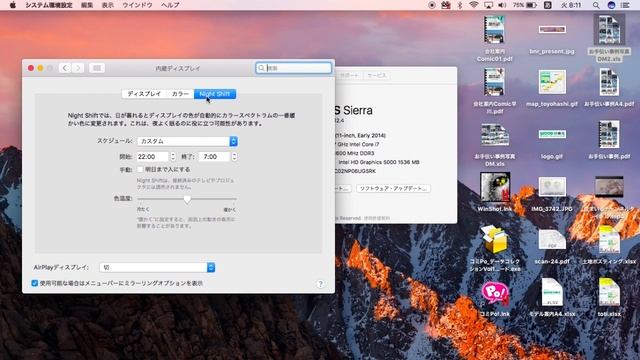Screen dimensions: 640x360
Task: Open the Apple menu
Action: [12, 5]
